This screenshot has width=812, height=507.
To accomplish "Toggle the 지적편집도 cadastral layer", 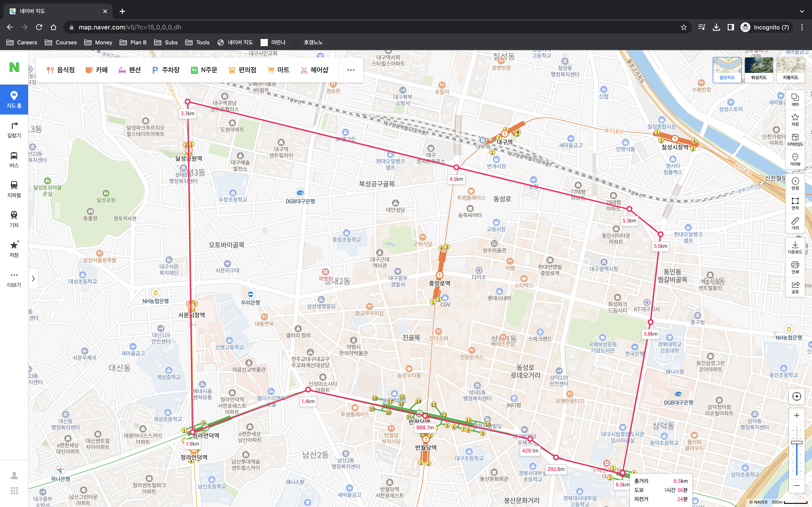I will click(x=795, y=139).
